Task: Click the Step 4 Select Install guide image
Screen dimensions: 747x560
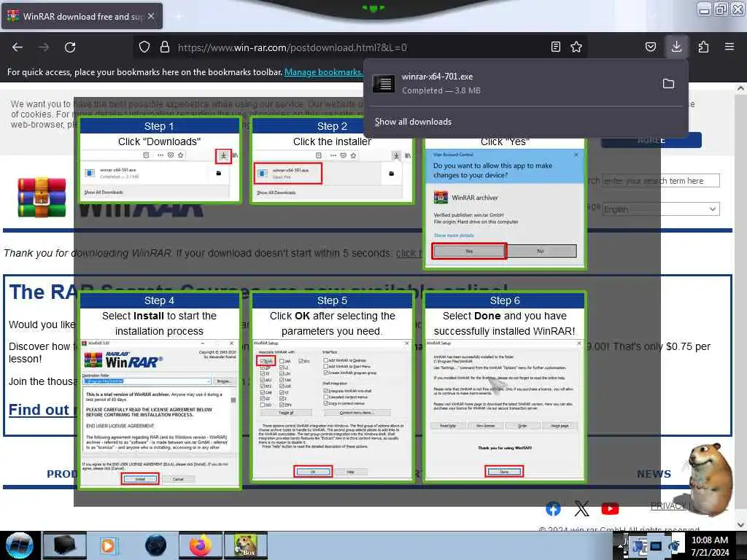Action: (x=160, y=391)
